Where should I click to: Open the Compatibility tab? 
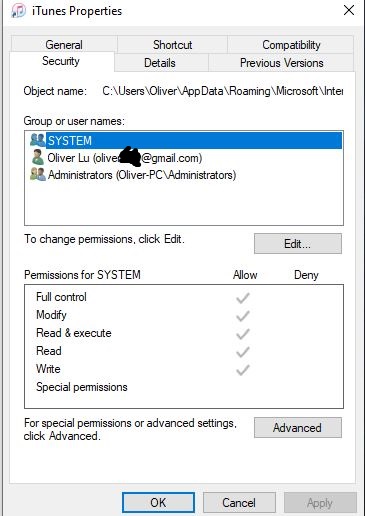(x=291, y=44)
